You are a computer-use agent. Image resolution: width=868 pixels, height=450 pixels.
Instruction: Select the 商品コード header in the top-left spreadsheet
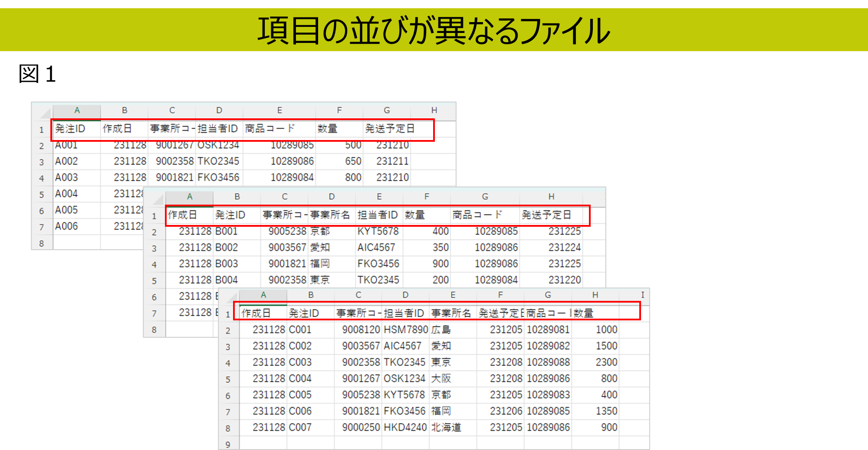coord(270,129)
